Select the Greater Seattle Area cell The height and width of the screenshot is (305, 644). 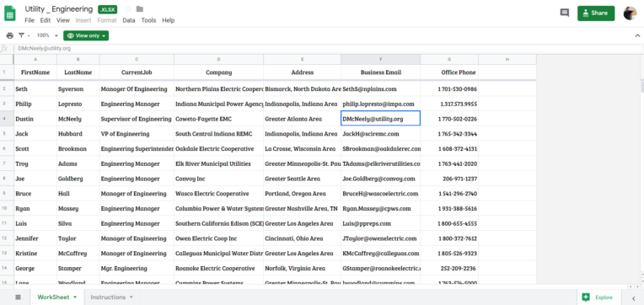[302, 179]
